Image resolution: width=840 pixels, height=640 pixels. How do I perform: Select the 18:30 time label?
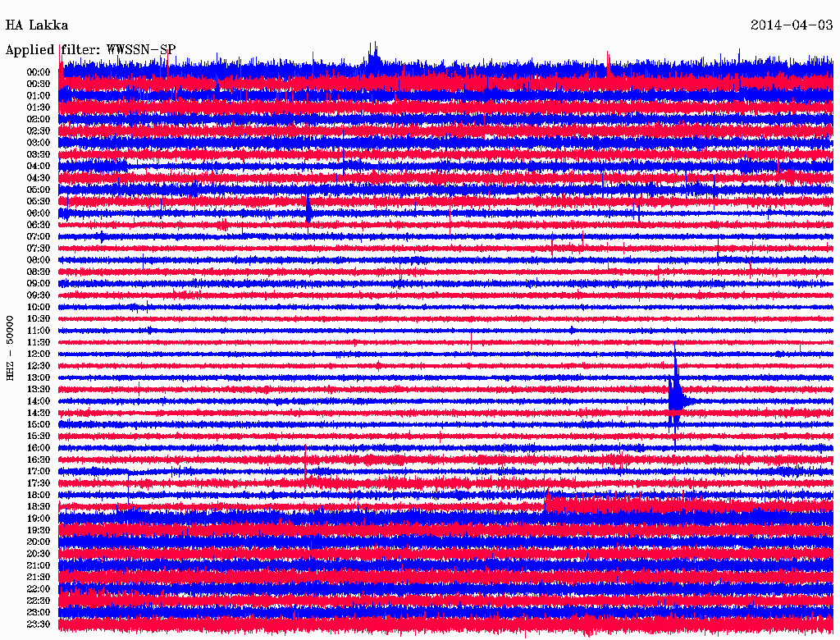coord(39,506)
